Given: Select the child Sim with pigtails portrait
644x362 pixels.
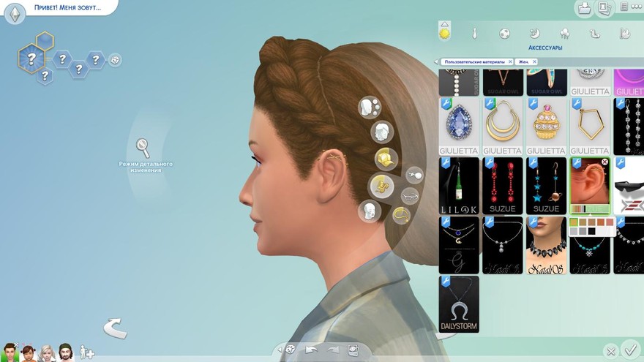Looking at the screenshot, I should pyautogui.click(x=28, y=352).
